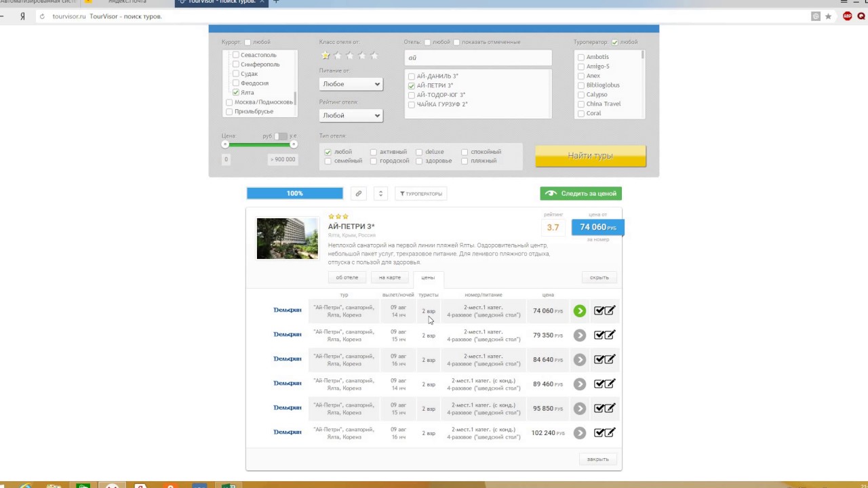
Task: Click the browser address bar
Action: (427, 16)
